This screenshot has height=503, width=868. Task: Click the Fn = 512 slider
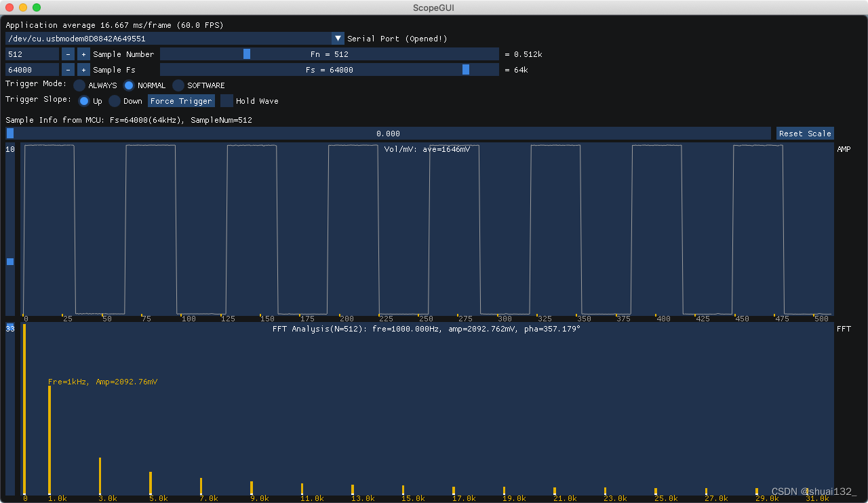[329, 54]
